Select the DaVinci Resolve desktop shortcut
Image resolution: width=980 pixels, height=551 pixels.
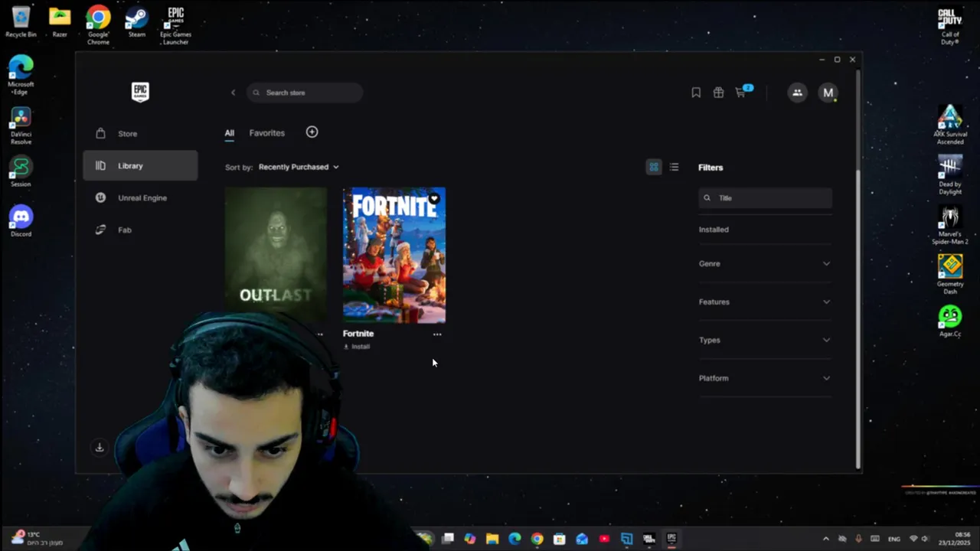[21, 126]
